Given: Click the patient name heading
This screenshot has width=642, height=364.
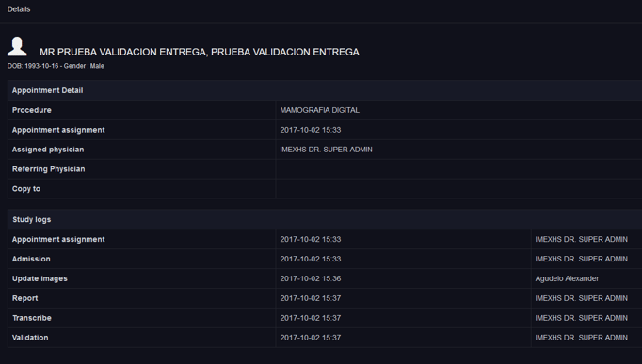Looking at the screenshot, I should [200, 52].
